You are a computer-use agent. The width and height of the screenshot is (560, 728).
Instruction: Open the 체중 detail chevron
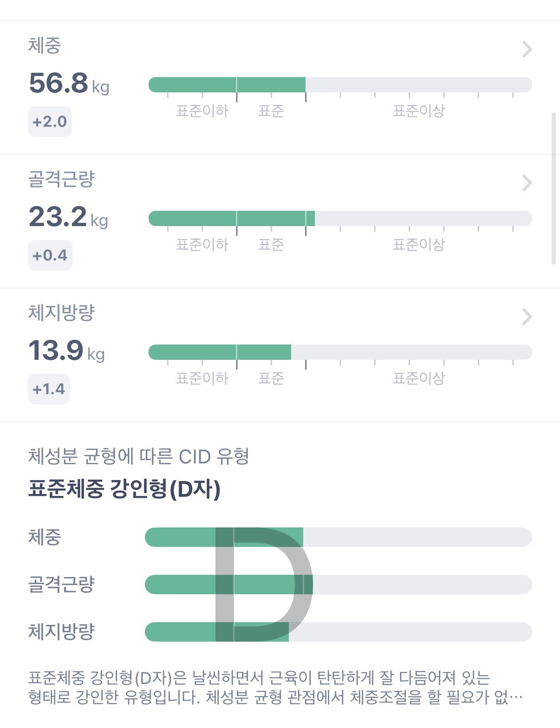point(527,49)
